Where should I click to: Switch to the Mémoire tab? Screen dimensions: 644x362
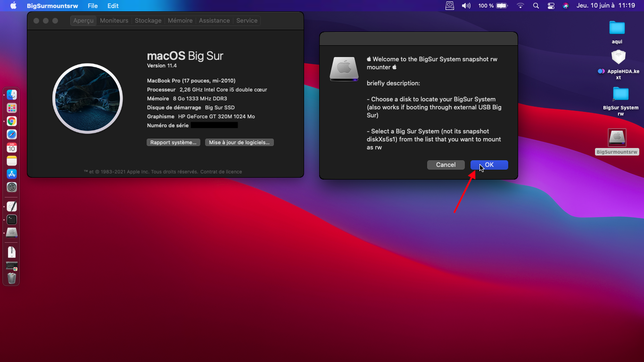pyautogui.click(x=180, y=21)
